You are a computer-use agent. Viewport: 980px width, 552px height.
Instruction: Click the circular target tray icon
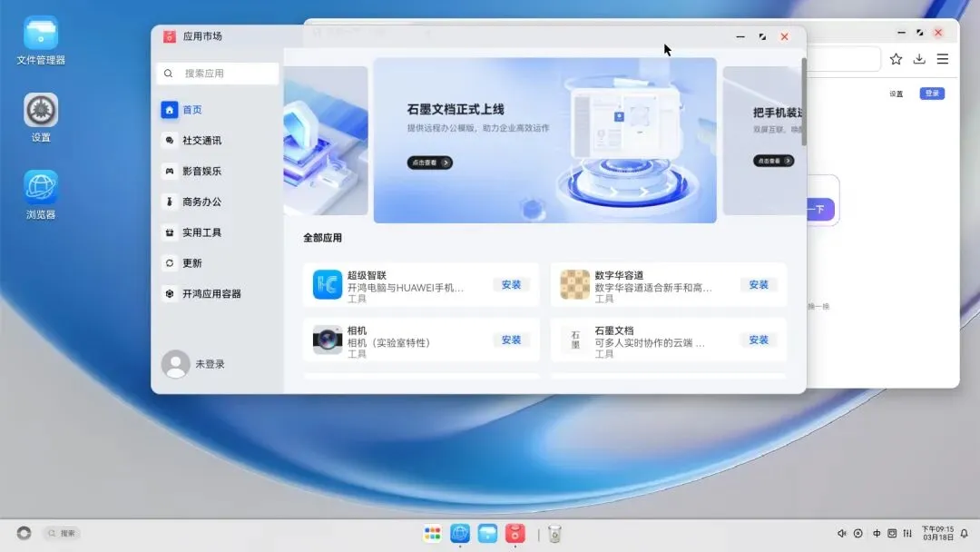coord(858,533)
